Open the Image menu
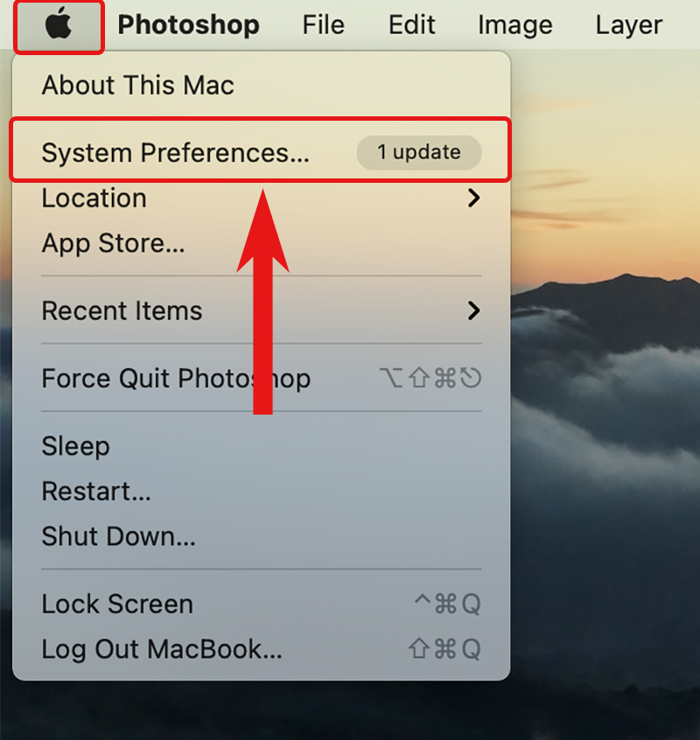The height and width of the screenshot is (740, 700). [514, 25]
